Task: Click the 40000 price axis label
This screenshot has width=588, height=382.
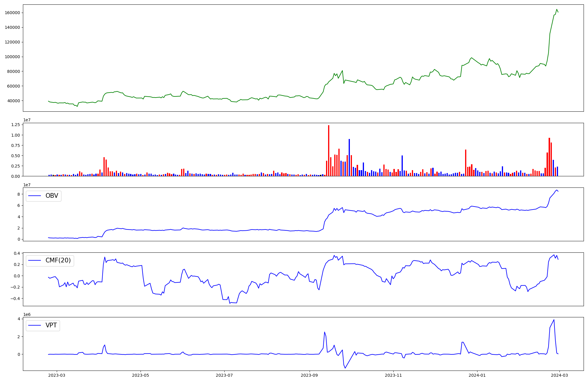Action: [x=14, y=101]
